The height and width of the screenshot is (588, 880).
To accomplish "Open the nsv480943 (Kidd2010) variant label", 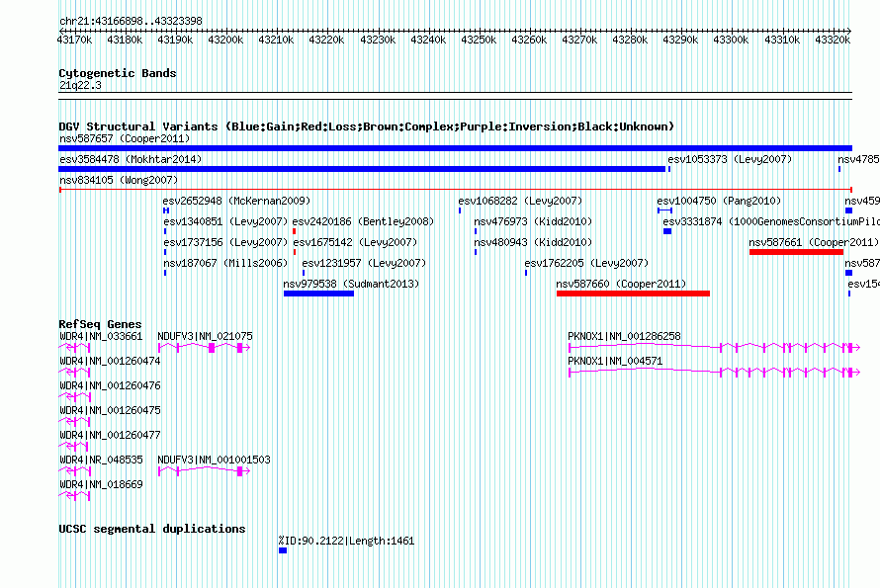I will pos(533,242).
